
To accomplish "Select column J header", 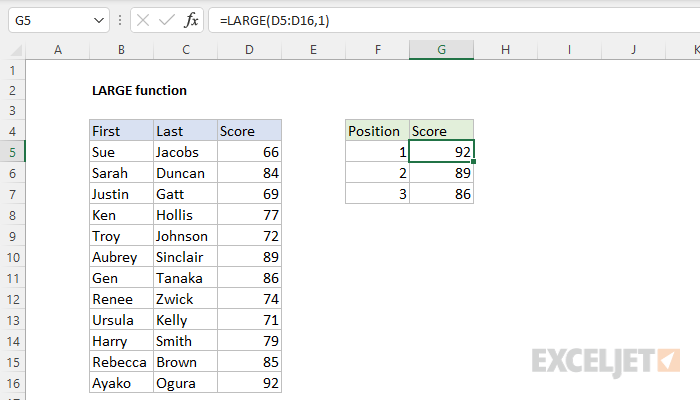I will pyautogui.click(x=633, y=50).
